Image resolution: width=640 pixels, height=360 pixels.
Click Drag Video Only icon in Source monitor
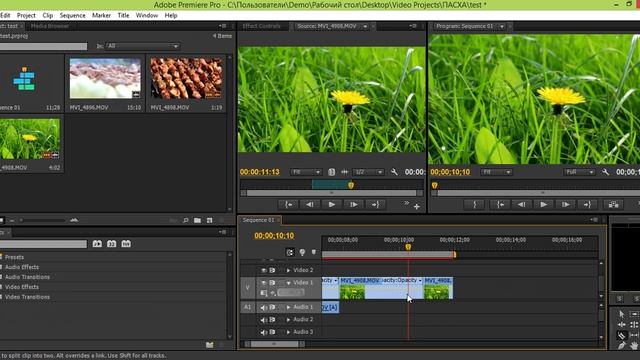click(x=331, y=172)
